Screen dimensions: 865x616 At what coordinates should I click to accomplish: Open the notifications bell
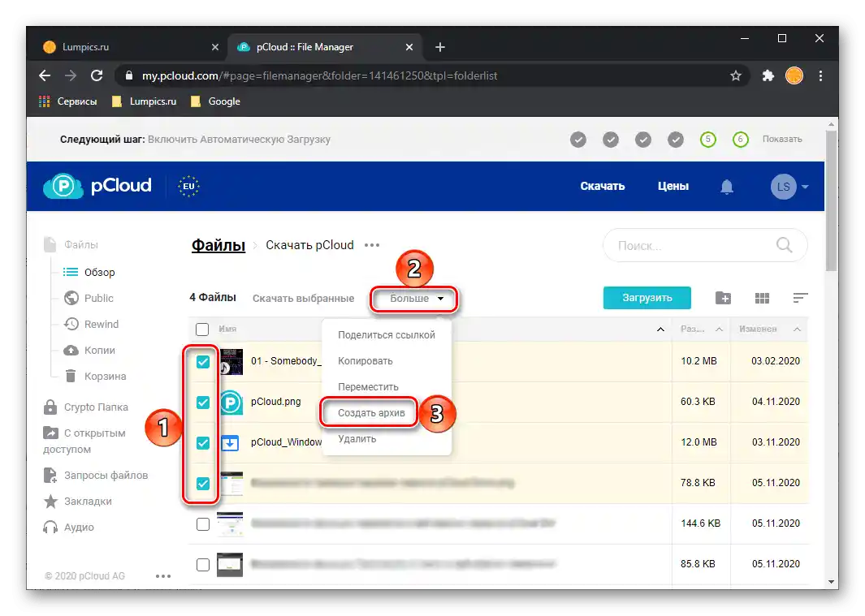click(x=727, y=187)
